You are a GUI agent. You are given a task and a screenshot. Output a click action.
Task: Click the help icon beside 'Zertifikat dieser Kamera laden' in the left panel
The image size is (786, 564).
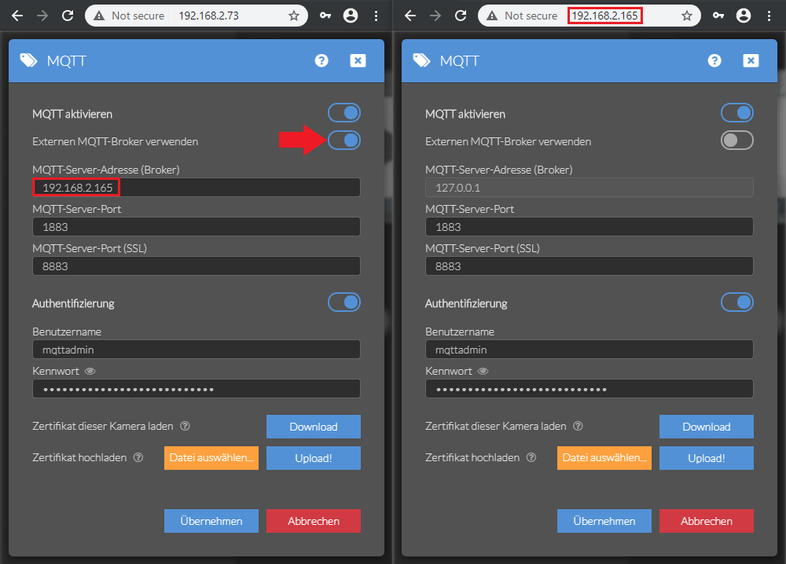coord(184,426)
